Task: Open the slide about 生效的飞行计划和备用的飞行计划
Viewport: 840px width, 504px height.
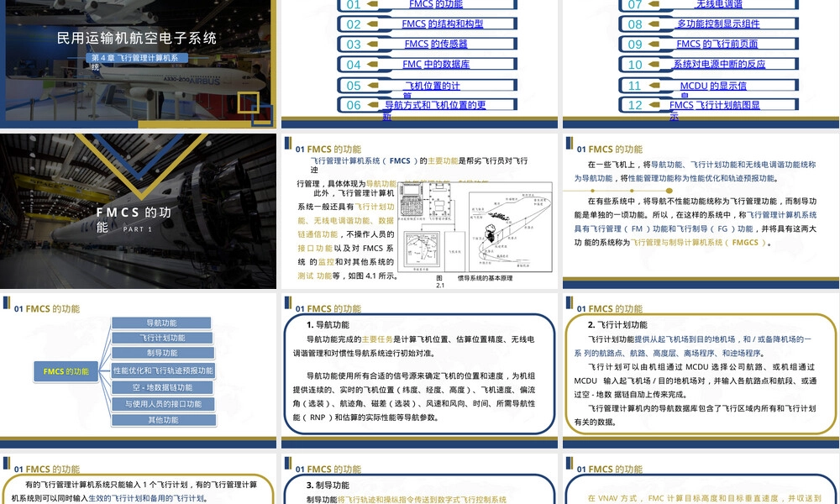Action: [x=138, y=480]
